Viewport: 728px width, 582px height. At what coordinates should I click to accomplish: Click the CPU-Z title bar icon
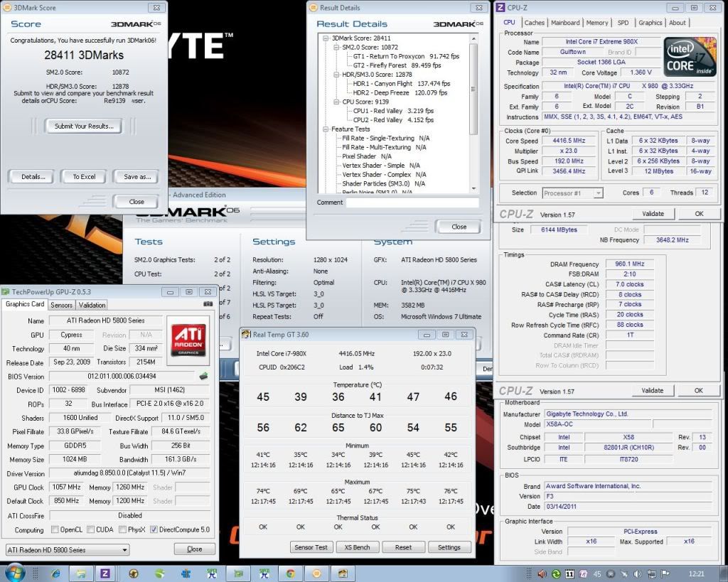pyautogui.click(x=501, y=8)
